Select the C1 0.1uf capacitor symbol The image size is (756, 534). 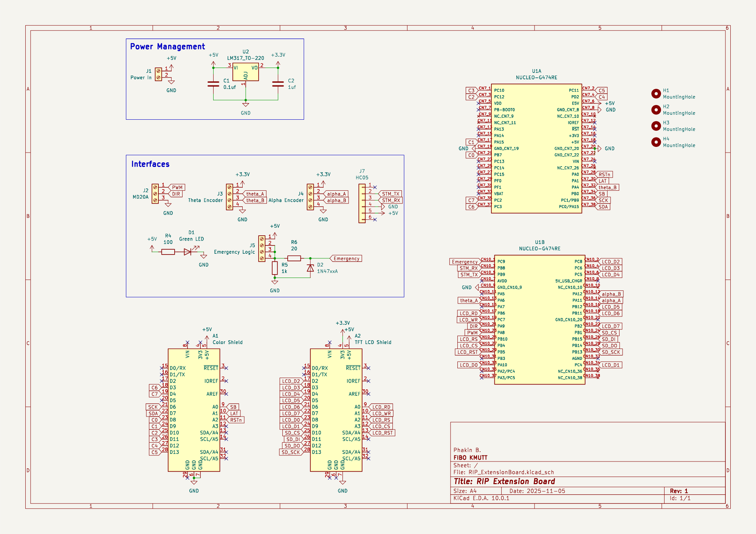[213, 84]
